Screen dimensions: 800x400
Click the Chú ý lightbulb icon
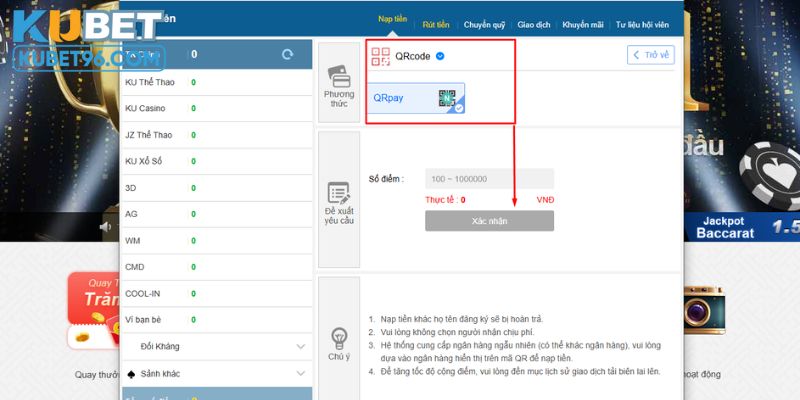pyautogui.click(x=339, y=336)
